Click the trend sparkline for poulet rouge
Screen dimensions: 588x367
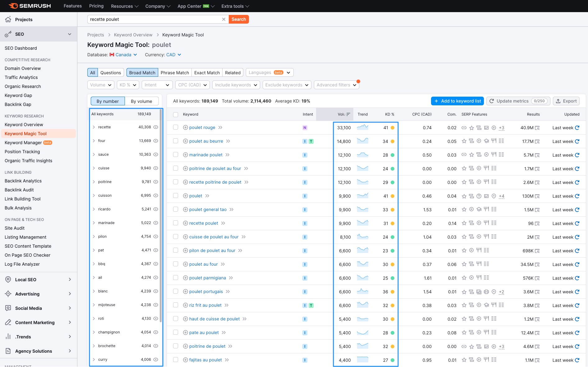click(363, 127)
